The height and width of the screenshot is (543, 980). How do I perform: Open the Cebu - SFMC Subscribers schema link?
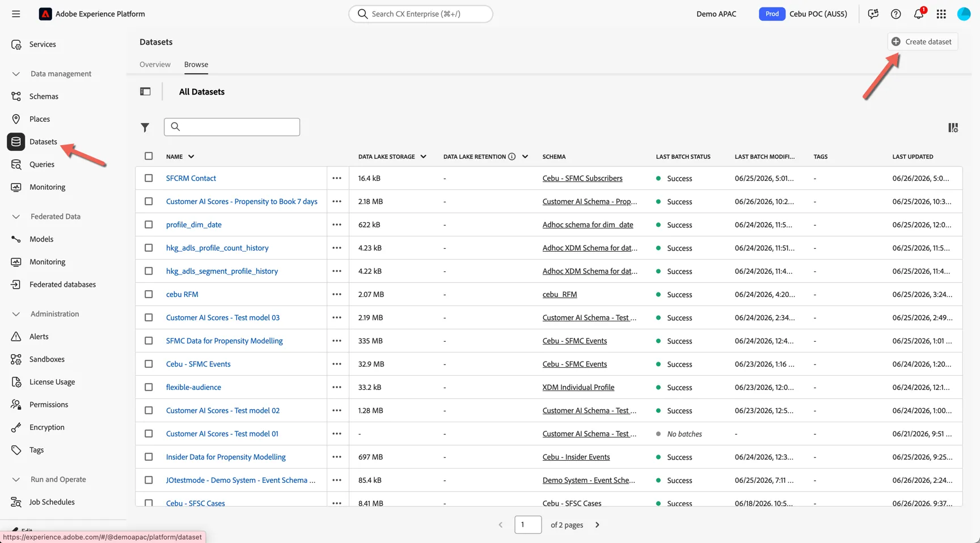[x=582, y=178]
